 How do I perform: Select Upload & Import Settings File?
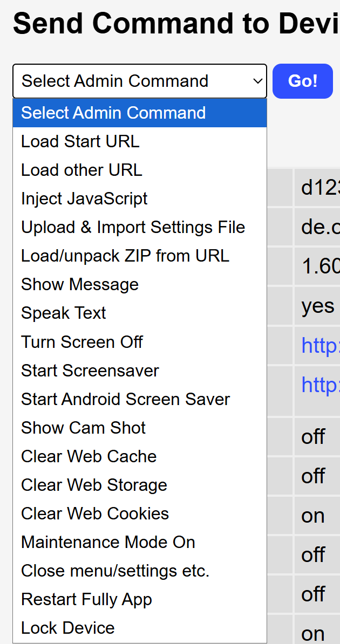pyautogui.click(x=133, y=227)
